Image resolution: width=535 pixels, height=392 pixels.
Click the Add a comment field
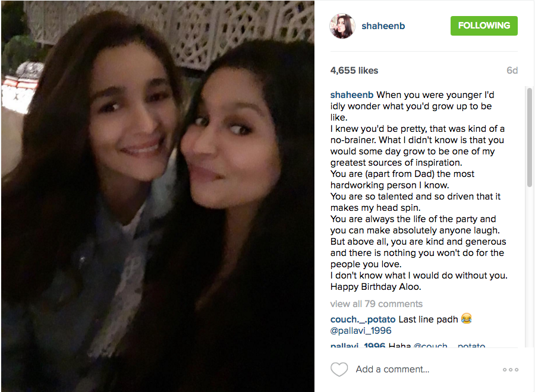click(392, 369)
